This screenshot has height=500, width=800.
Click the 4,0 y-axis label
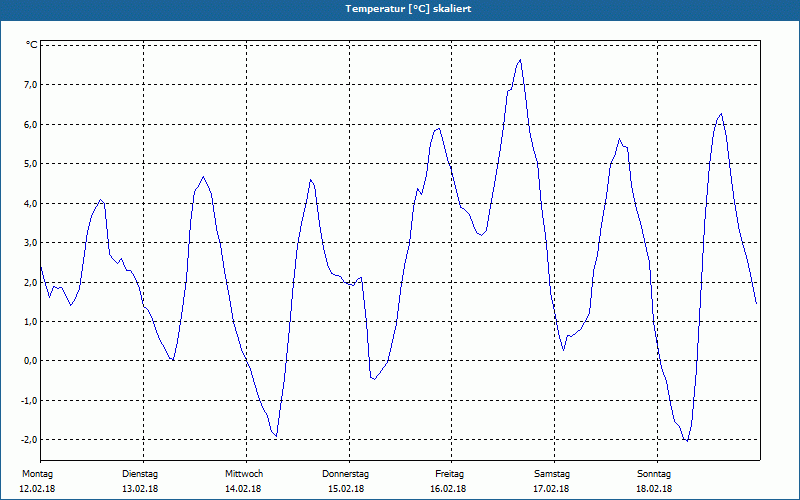(x=31, y=204)
